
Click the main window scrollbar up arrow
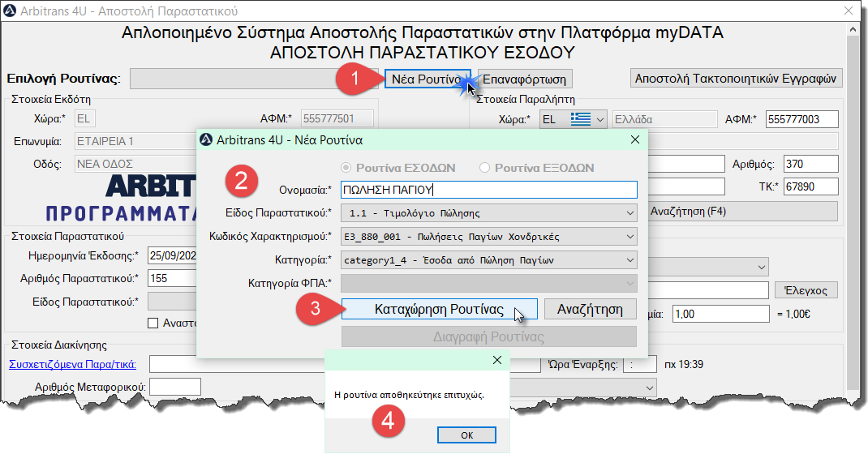(x=853, y=31)
